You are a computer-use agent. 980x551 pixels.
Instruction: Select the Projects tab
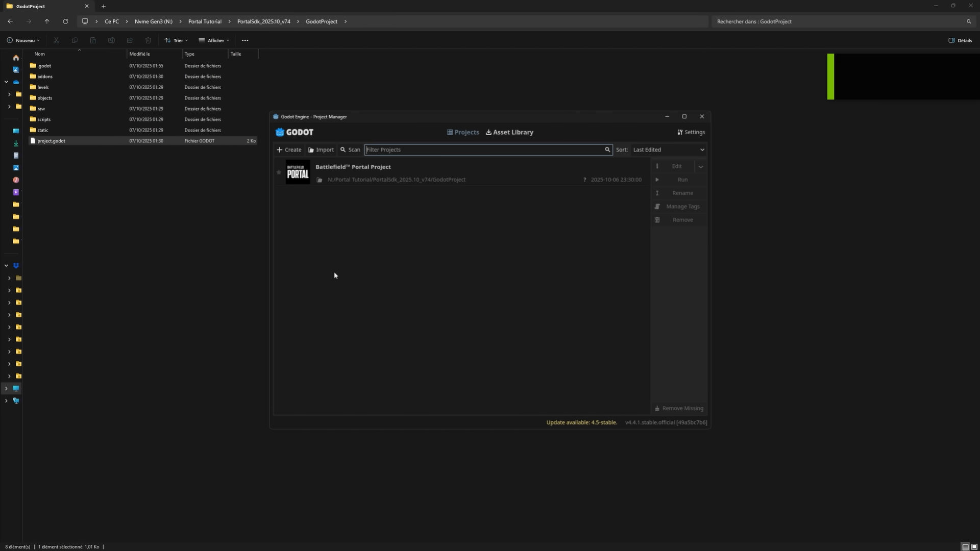[463, 132]
